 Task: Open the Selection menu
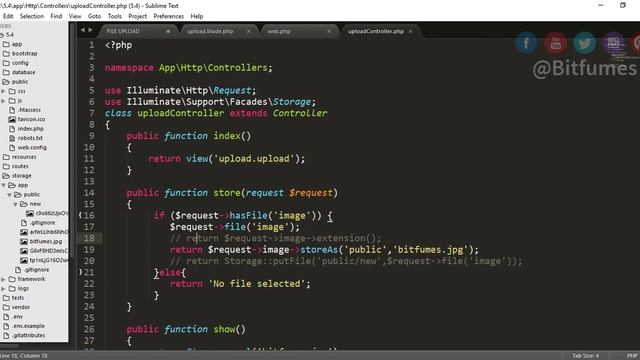coord(32,16)
